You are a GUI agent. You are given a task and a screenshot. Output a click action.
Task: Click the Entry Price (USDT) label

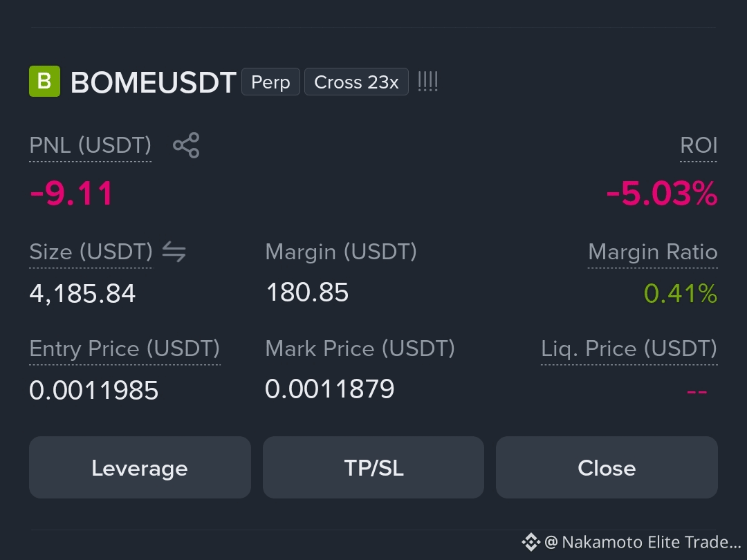point(124,348)
